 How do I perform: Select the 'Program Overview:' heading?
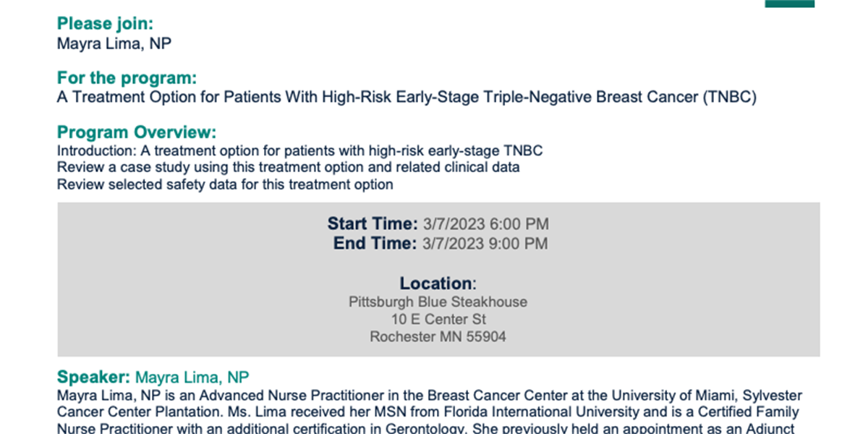137,133
